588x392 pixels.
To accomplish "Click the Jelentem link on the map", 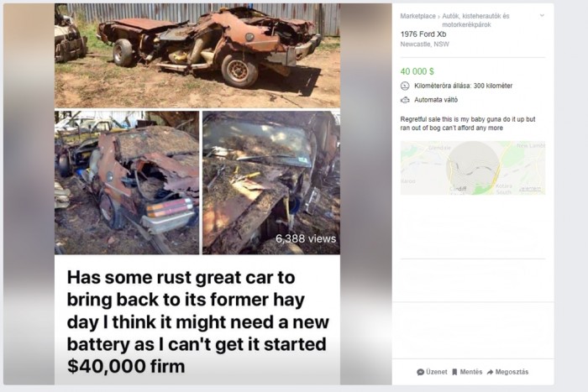I will pos(530,189).
